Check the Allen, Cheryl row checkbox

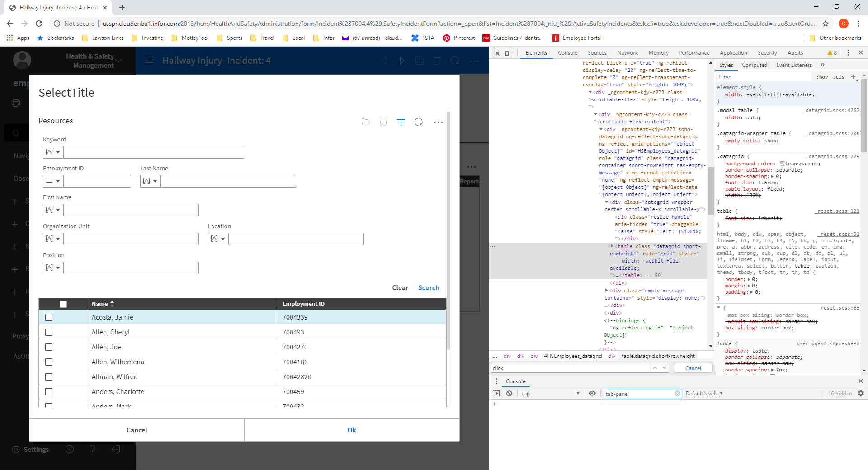[49, 332]
